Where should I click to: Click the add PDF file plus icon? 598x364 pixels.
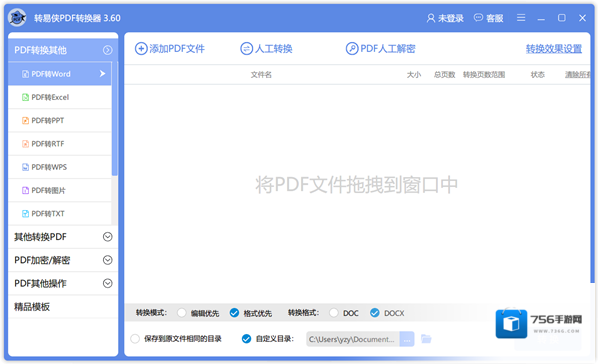pyautogui.click(x=141, y=49)
